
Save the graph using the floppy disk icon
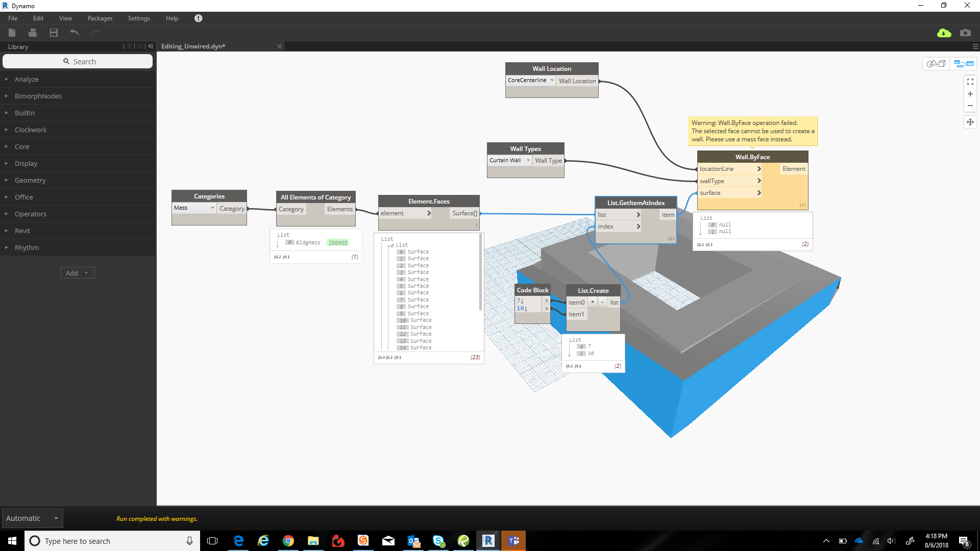[x=54, y=33]
